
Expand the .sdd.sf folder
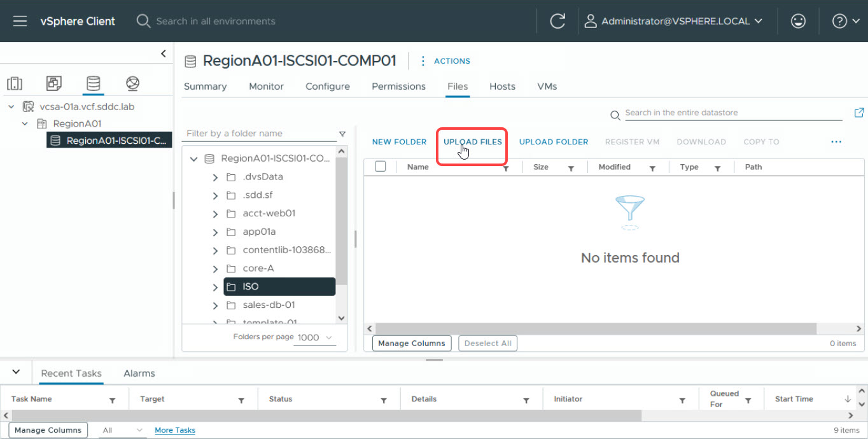click(216, 195)
